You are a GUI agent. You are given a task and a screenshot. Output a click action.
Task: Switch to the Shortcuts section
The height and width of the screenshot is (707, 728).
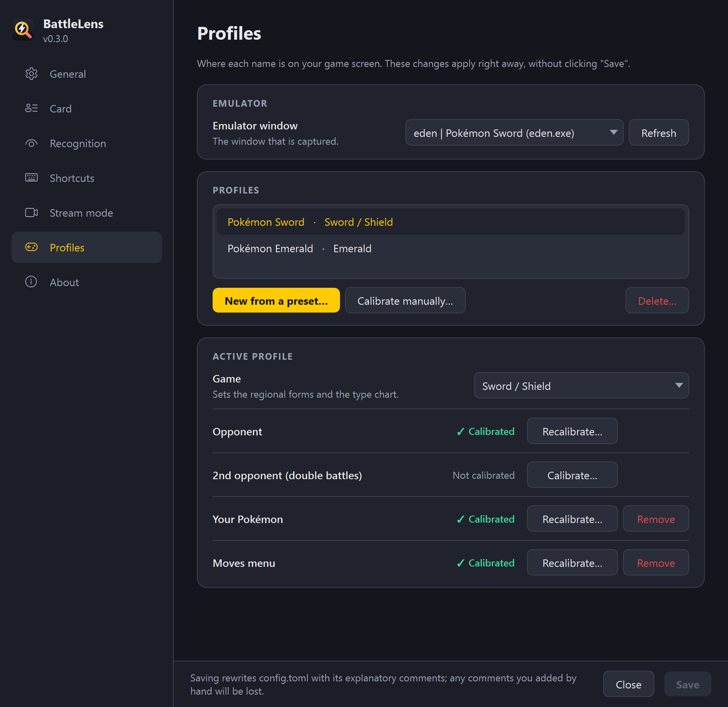click(87, 178)
